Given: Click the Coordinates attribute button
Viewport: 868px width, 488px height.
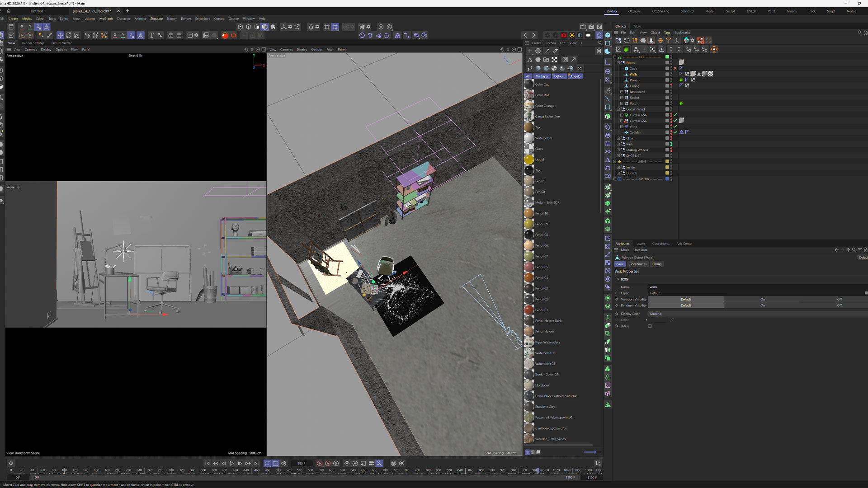Looking at the screenshot, I should tap(637, 264).
